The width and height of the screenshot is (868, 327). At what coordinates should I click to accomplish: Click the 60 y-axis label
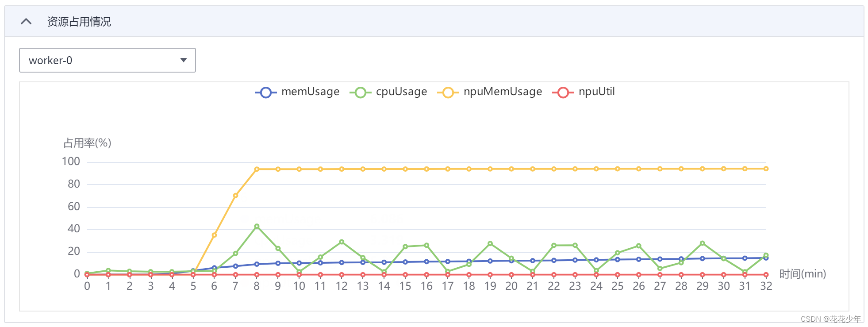pos(74,207)
